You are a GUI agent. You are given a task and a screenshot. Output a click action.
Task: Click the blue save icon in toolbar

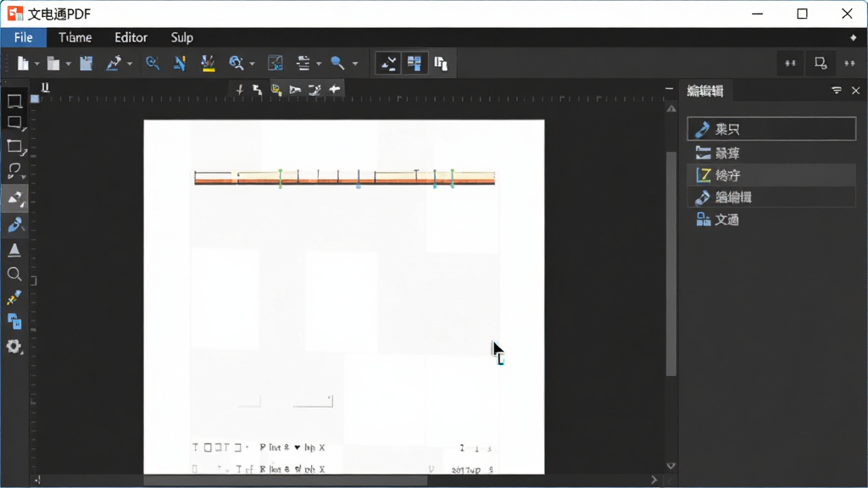(86, 63)
